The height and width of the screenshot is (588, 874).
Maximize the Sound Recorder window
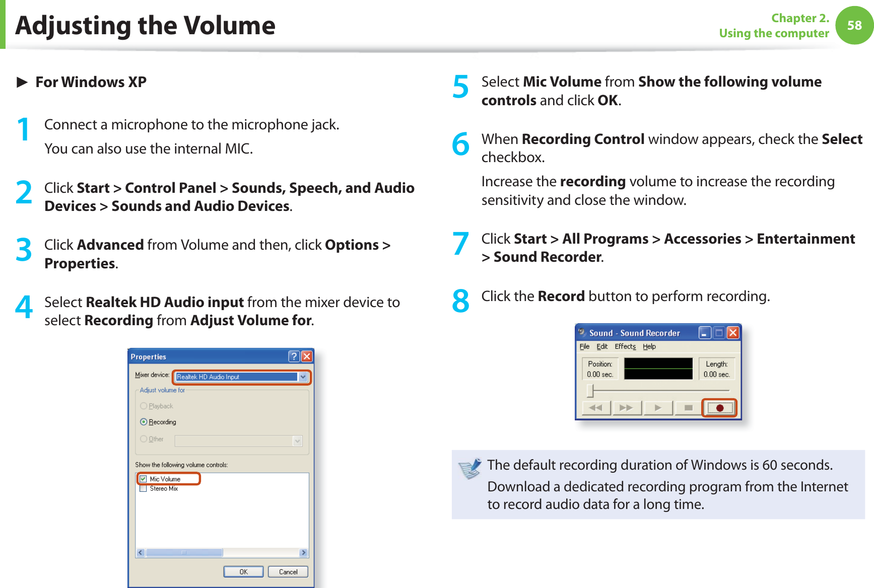tap(719, 333)
